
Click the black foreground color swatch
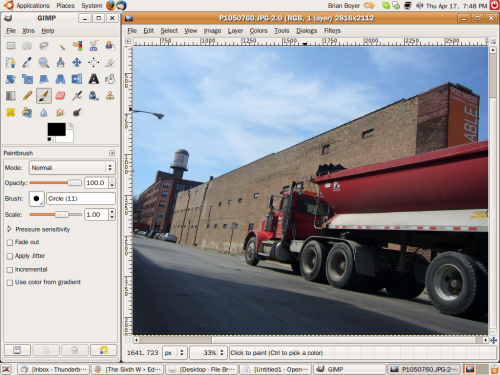click(56, 129)
